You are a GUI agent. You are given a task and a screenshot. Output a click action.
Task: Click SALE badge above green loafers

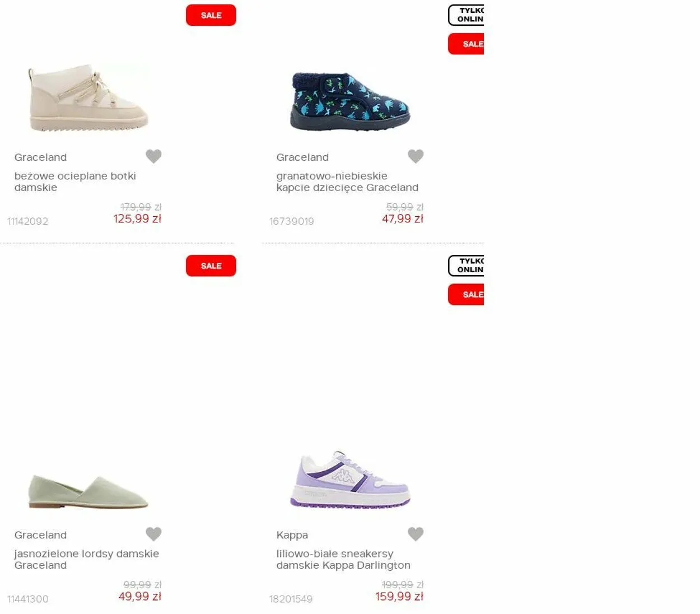(x=211, y=266)
